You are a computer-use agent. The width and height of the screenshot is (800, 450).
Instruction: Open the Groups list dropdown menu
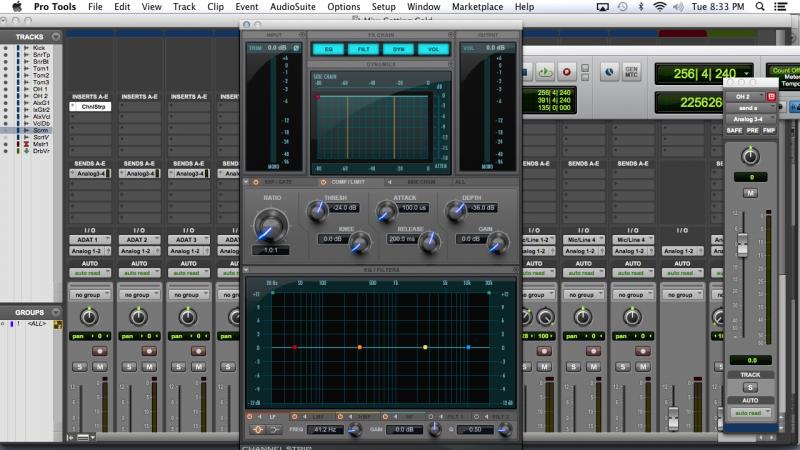56,312
